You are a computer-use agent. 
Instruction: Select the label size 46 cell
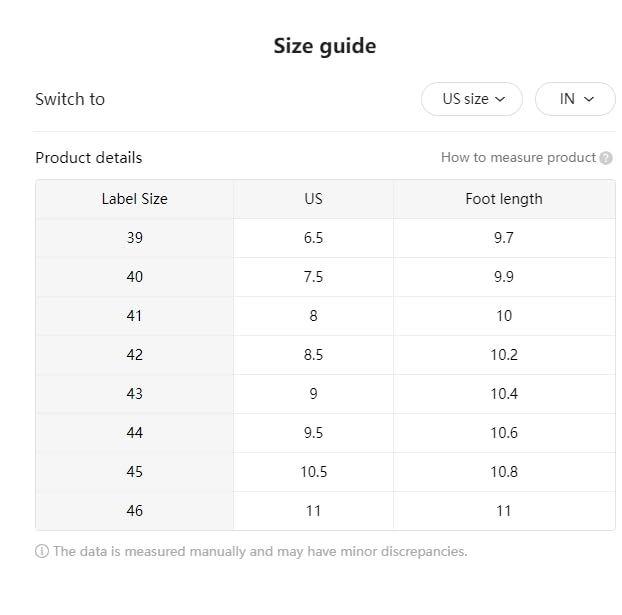click(x=134, y=511)
